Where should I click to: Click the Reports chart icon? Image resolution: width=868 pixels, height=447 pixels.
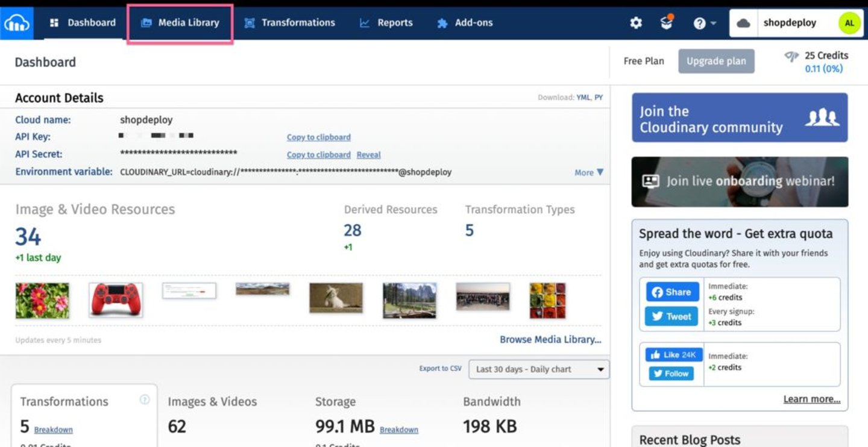coord(364,22)
